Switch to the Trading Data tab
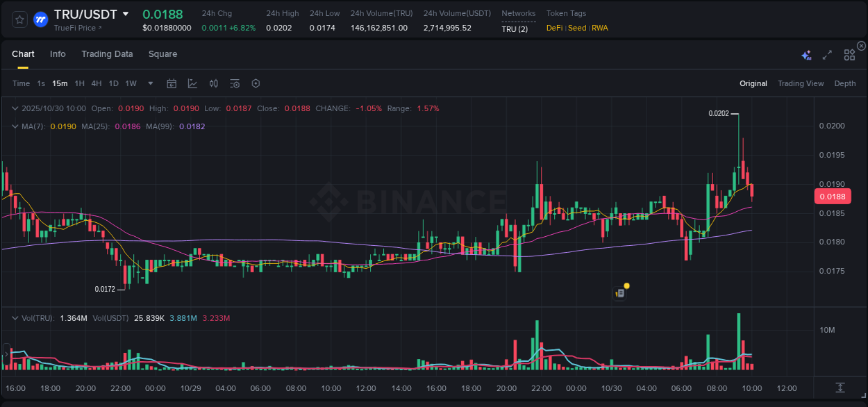The height and width of the screenshot is (407, 868). (107, 53)
